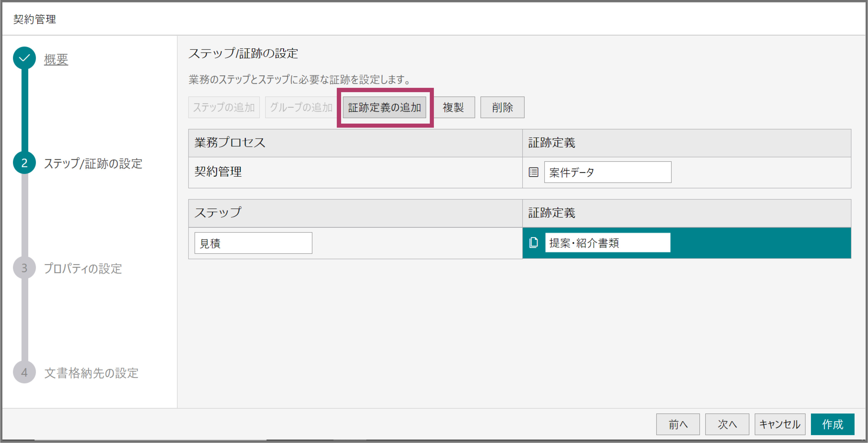Image resolution: width=868 pixels, height=443 pixels.
Task: Click the document icon beside 提案・紹介書類
Action: (533, 243)
